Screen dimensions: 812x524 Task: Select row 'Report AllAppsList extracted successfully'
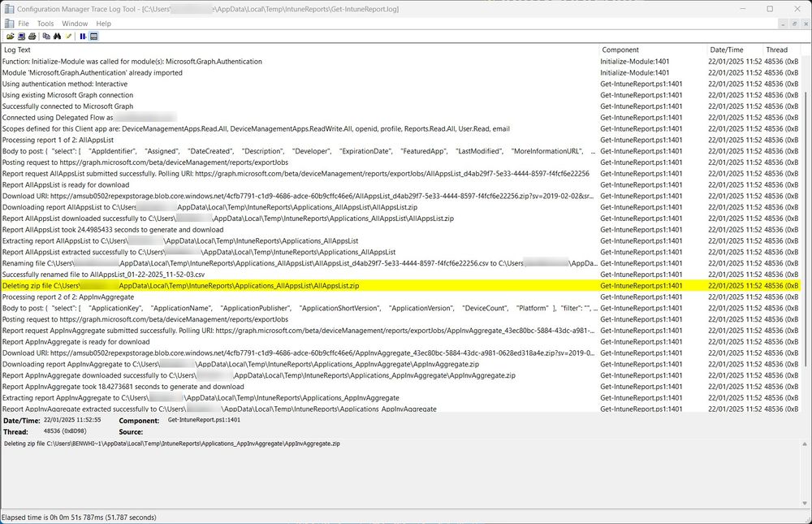401,252
